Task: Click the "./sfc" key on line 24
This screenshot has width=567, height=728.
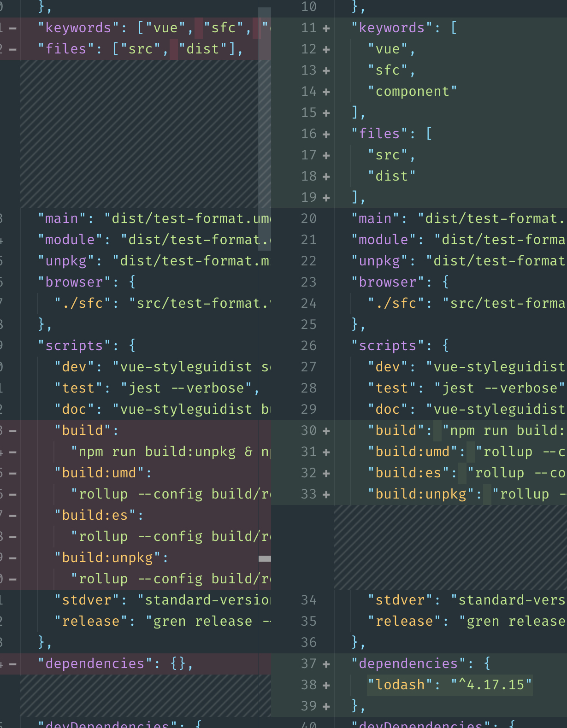Action: click(396, 303)
